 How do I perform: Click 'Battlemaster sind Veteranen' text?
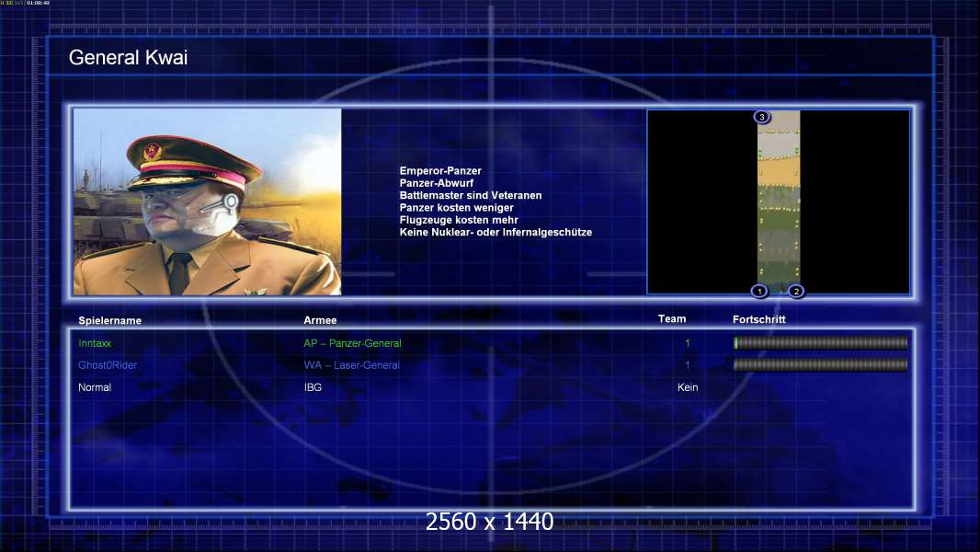(471, 195)
